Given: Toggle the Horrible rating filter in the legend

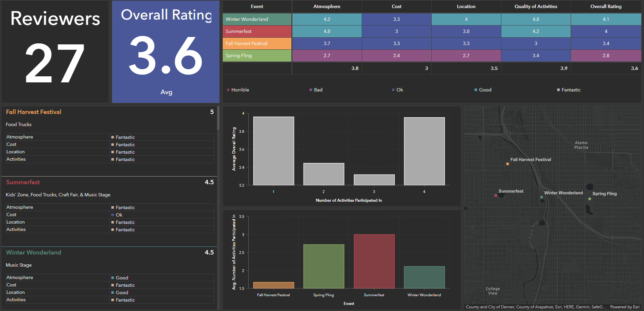Looking at the screenshot, I should (228, 89).
